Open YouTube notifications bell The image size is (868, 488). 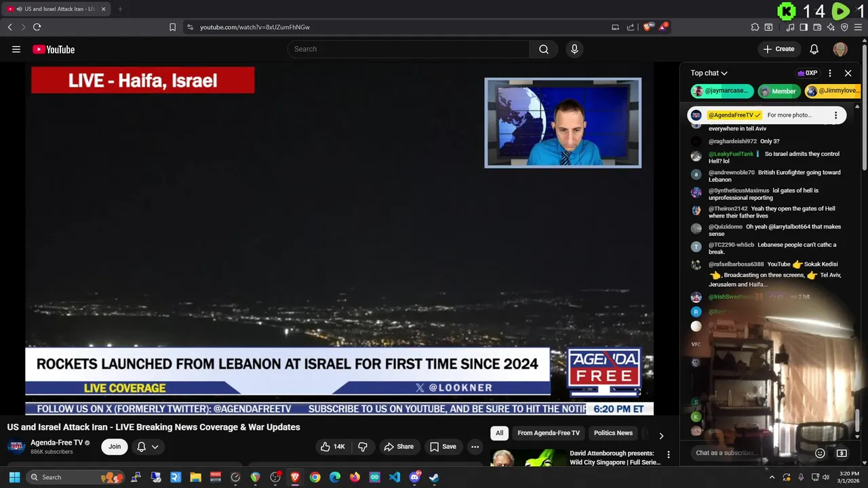coord(814,49)
